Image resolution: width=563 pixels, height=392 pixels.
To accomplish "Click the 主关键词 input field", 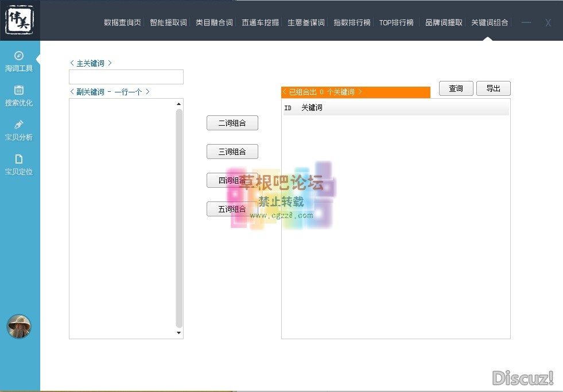I will pos(126,76).
